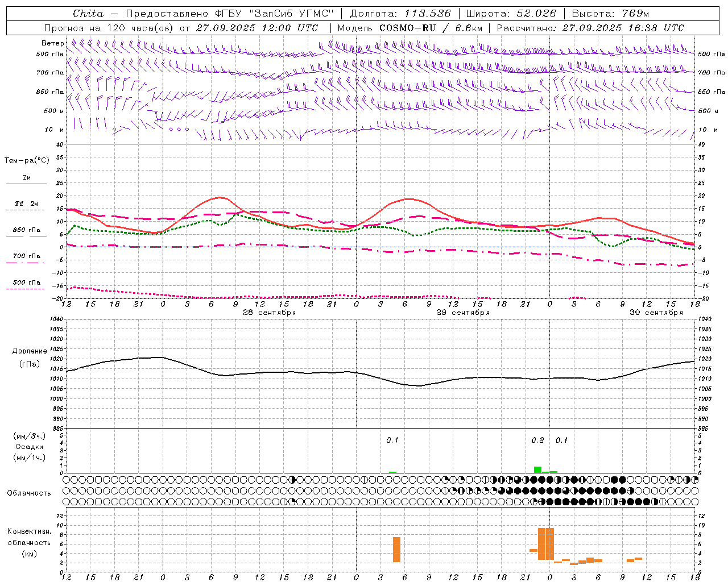Click the (мм/1ч.) unit label
This screenshot has height=582, width=728.
point(30,458)
